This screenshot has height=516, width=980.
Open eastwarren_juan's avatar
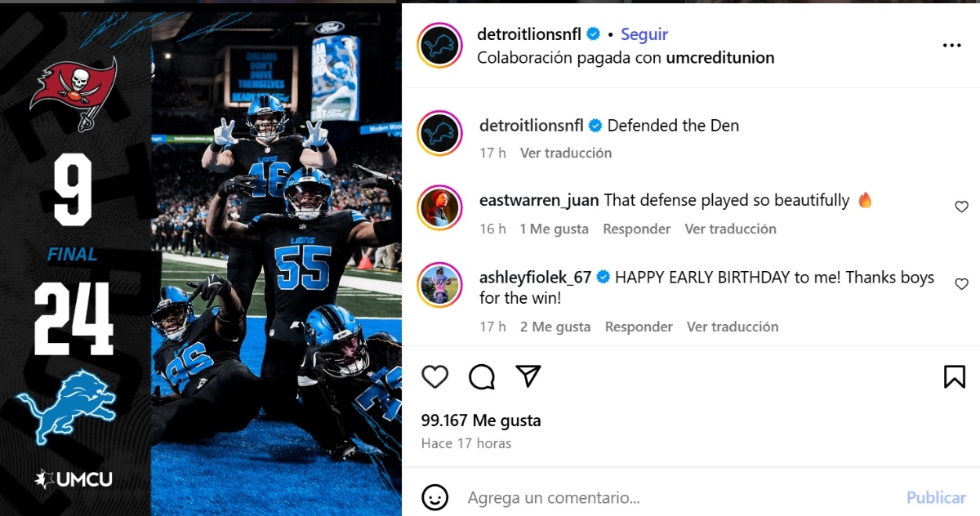pyautogui.click(x=439, y=207)
